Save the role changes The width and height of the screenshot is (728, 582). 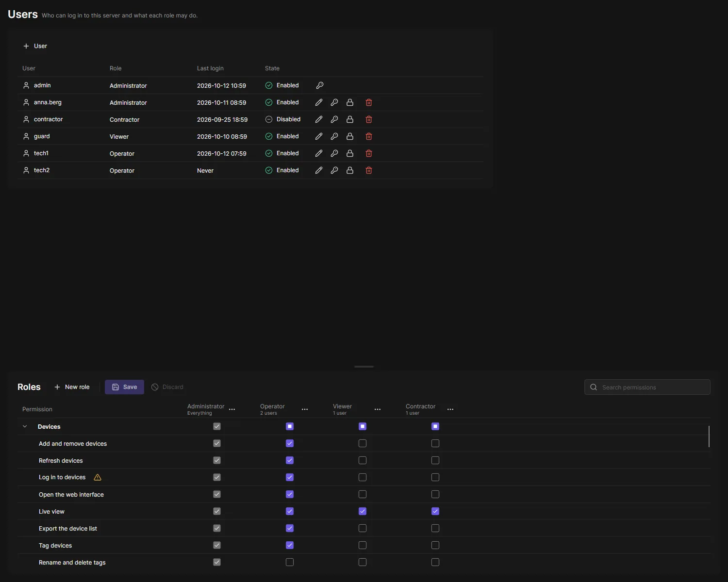click(x=124, y=387)
